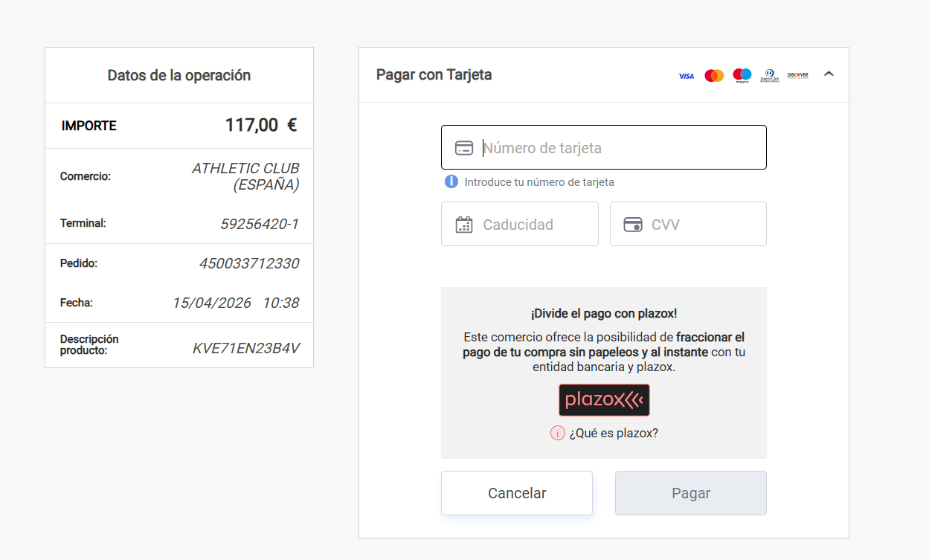
Task: Click the Pagar con Tarjeta header
Action: tap(434, 74)
